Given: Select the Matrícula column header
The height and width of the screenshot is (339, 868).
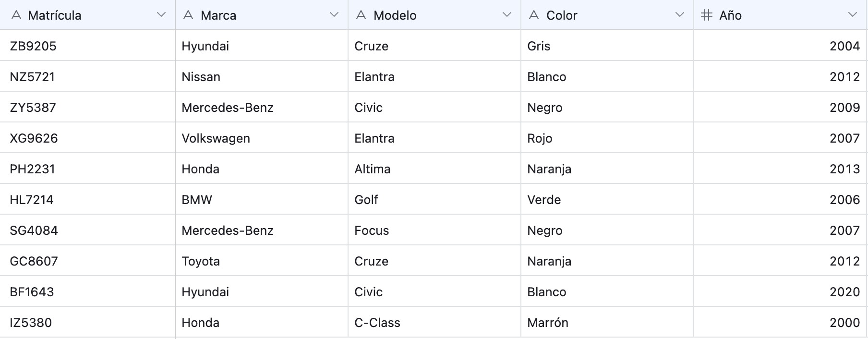Looking at the screenshot, I should (55, 15).
